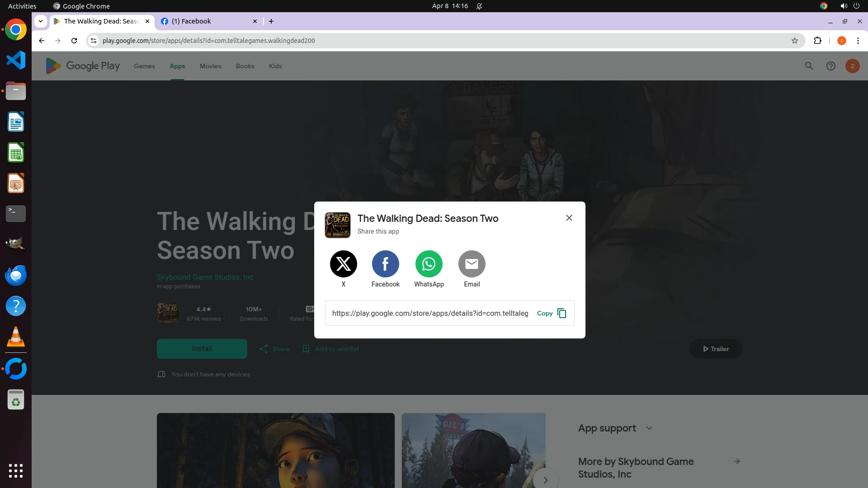Click the share URL text field

429,313
